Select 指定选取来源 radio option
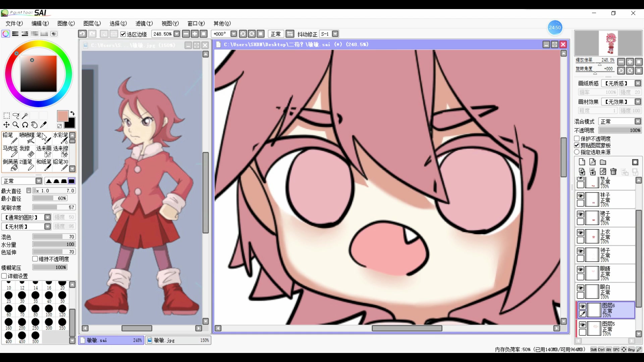 577,152
